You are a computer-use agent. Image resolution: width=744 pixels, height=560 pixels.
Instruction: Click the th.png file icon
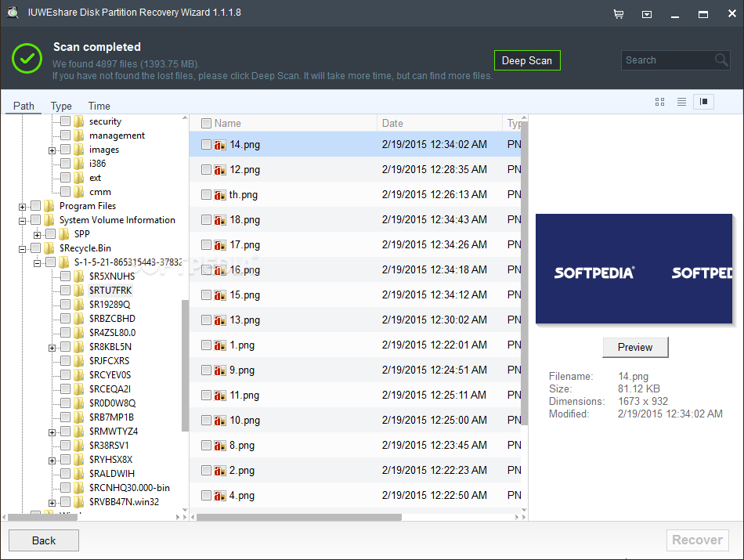pos(220,195)
